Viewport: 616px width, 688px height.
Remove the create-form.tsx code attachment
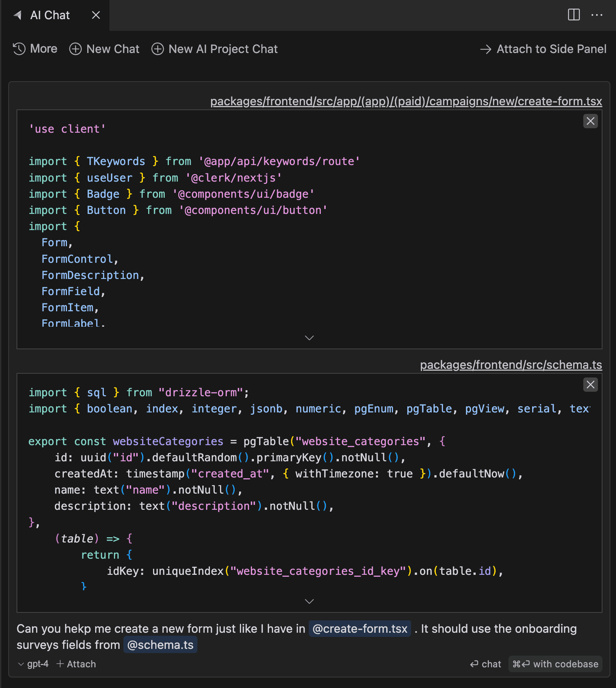(x=590, y=121)
